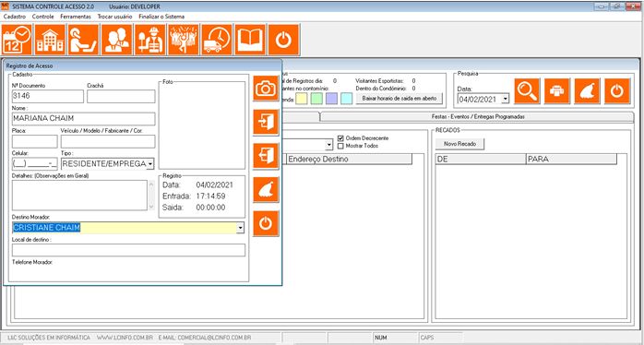
Task: Open the condominium buildings toolbar icon
Action: coord(50,40)
